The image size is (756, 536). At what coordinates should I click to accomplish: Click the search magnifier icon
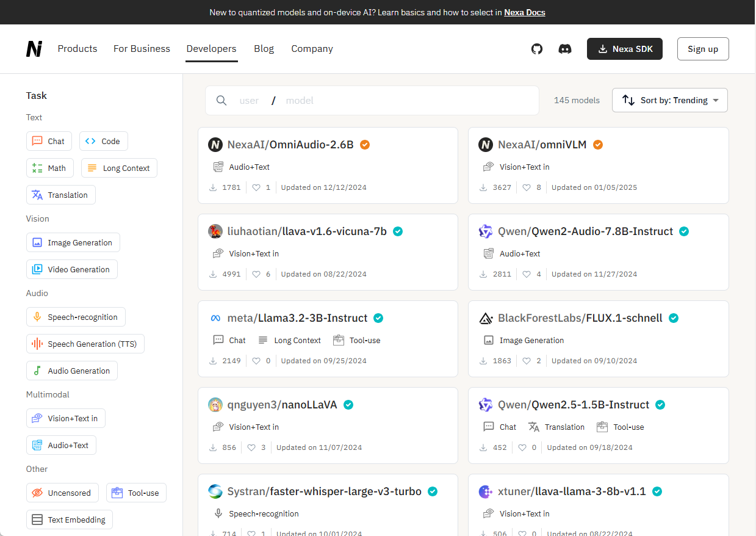(x=222, y=101)
